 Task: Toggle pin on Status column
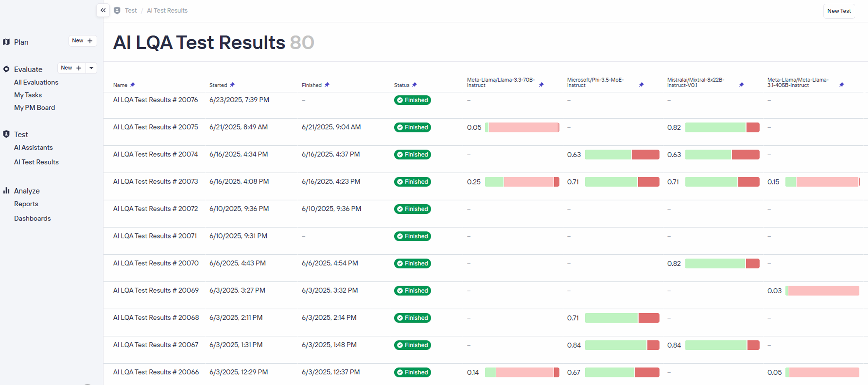point(415,85)
